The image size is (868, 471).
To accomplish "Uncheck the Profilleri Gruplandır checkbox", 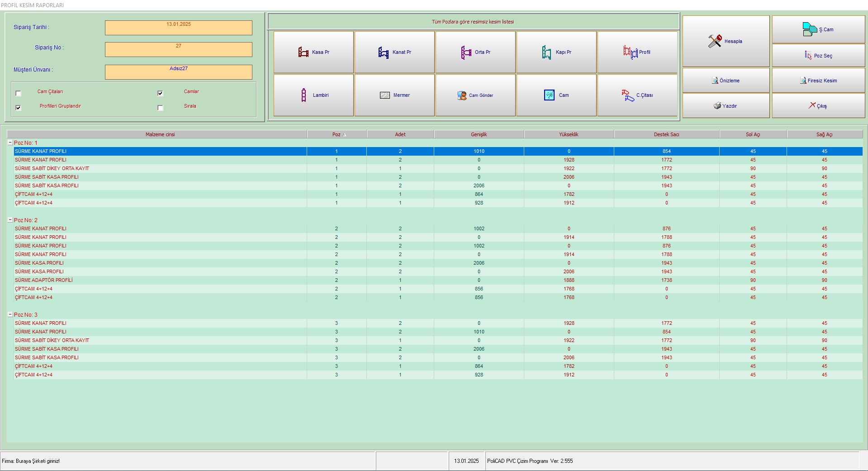I will [19, 108].
